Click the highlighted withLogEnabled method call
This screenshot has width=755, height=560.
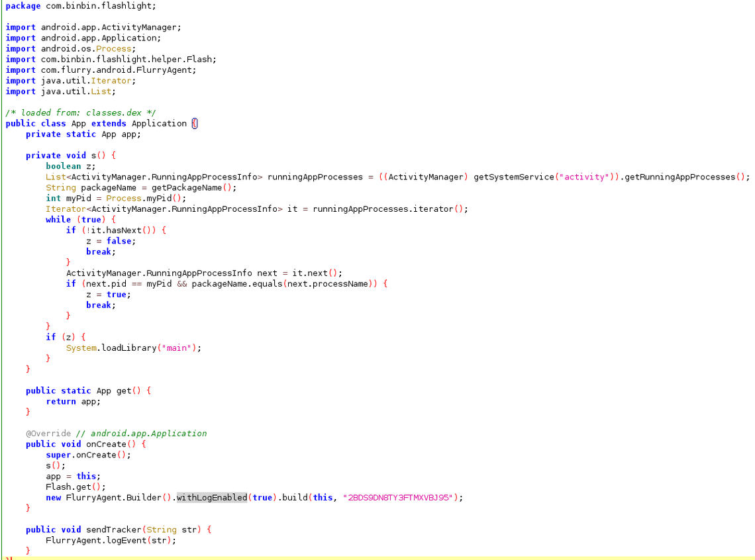pyautogui.click(x=212, y=497)
